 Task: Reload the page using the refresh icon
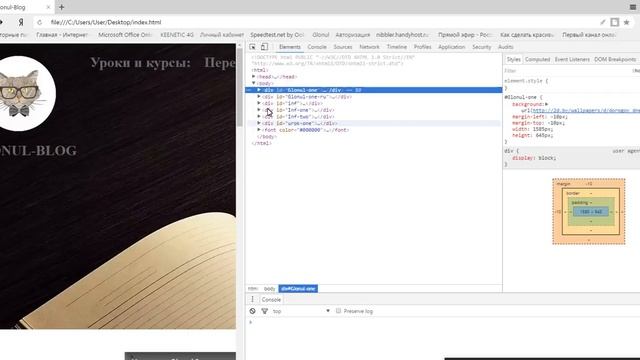pyautogui.click(x=39, y=22)
